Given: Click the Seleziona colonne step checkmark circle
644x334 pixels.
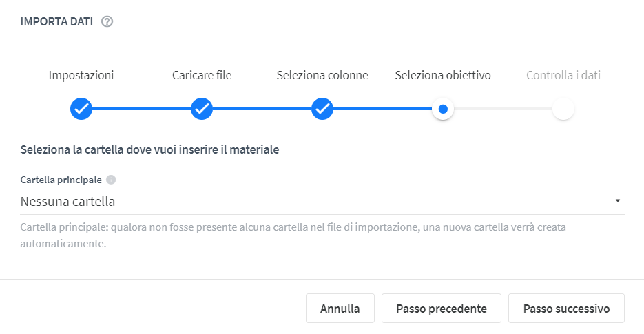Looking at the screenshot, I should tap(322, 109).
